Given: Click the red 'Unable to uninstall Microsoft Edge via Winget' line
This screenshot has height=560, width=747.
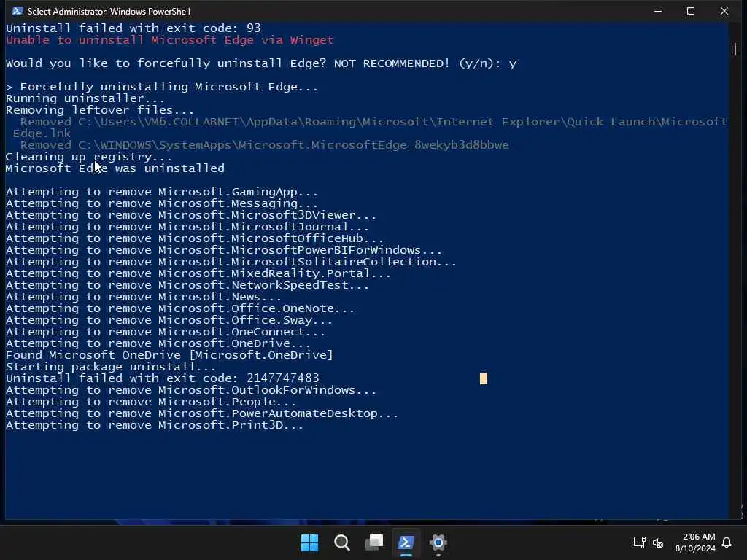Looking at the screenshot, I should click(x=169, y=40).
